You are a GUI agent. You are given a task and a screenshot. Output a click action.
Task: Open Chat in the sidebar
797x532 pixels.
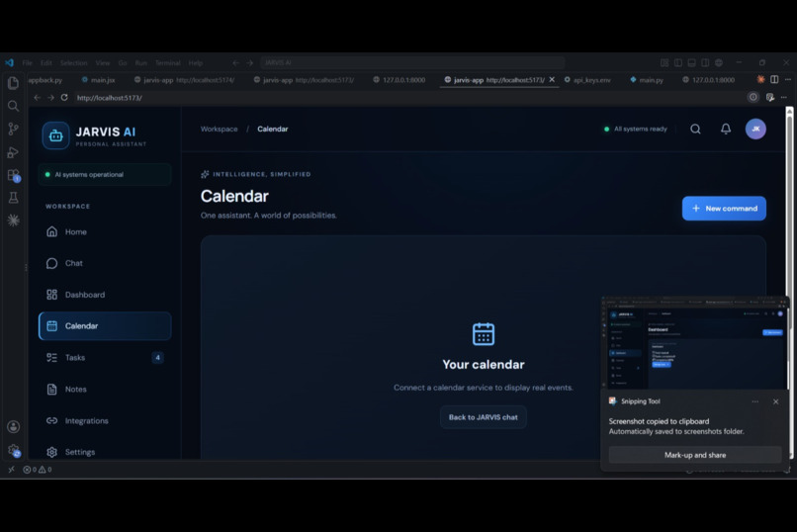pos(105,263)
